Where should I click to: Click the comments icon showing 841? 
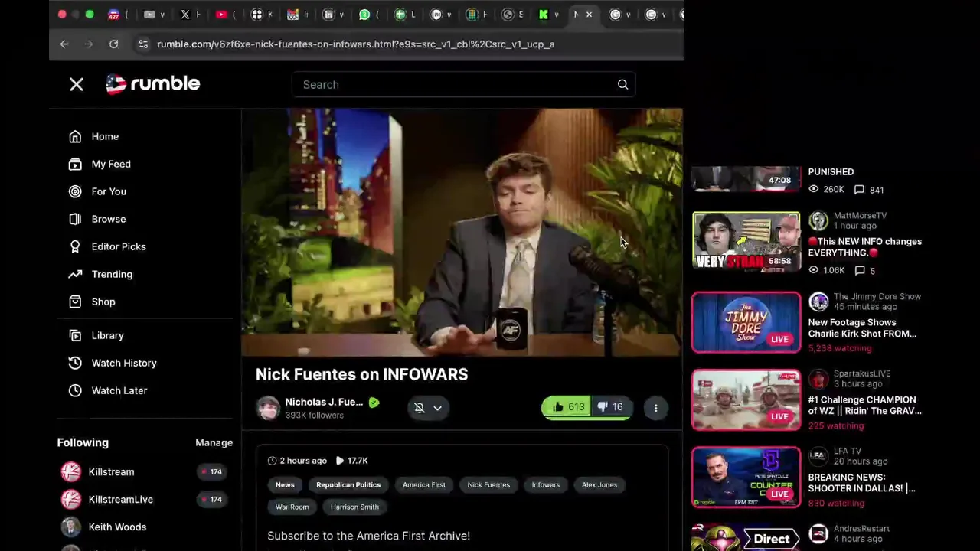pyautogui.click(x=859, y=190)
